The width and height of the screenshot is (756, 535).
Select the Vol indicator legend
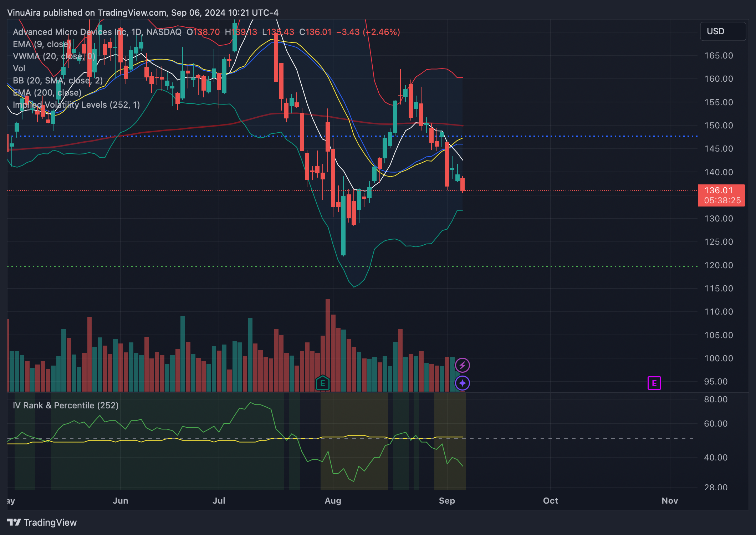(x=19, y=68)
